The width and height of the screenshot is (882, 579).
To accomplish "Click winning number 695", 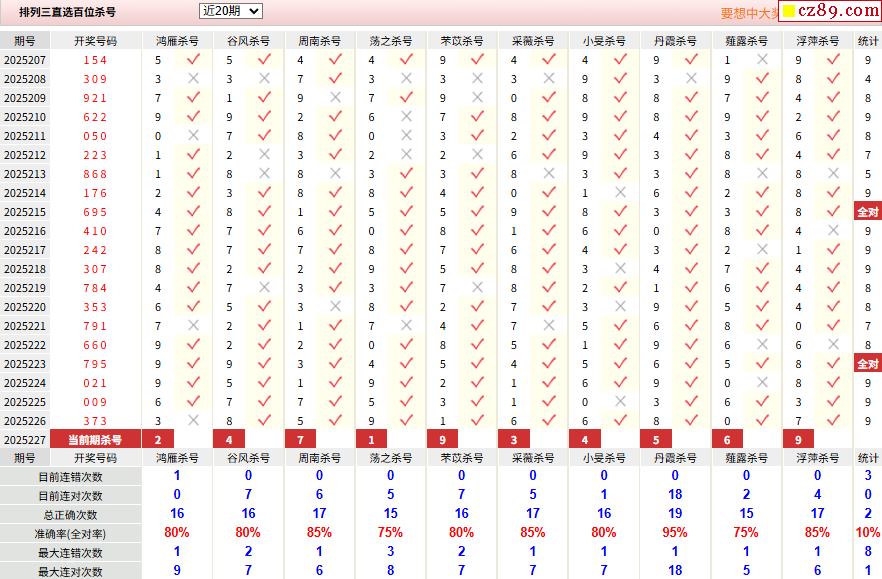I will tap(95, 212).
